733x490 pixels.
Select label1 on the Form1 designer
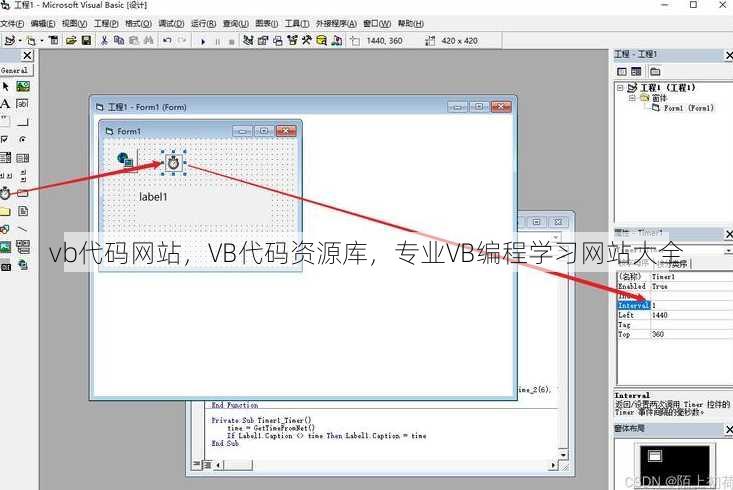(153, 197)
